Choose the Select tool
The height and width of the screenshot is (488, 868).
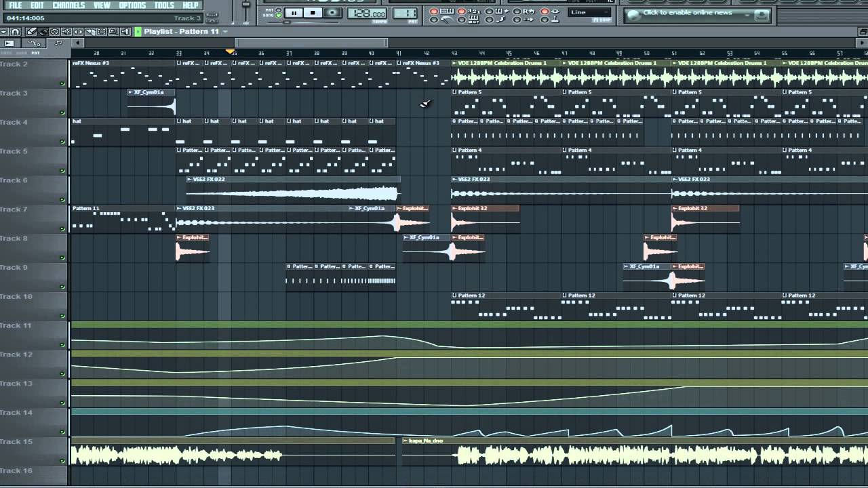click(x=101, y=32)
